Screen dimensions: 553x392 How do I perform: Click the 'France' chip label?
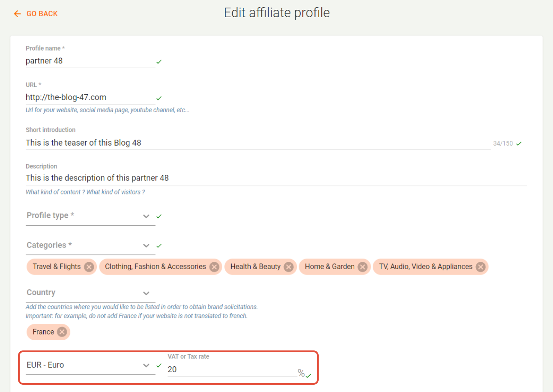pyautogui.click(x=43, y=332)
